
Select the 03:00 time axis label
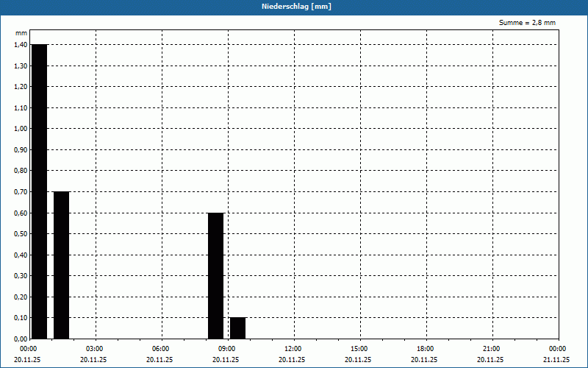pyautogui.click(x=94, y=349)
